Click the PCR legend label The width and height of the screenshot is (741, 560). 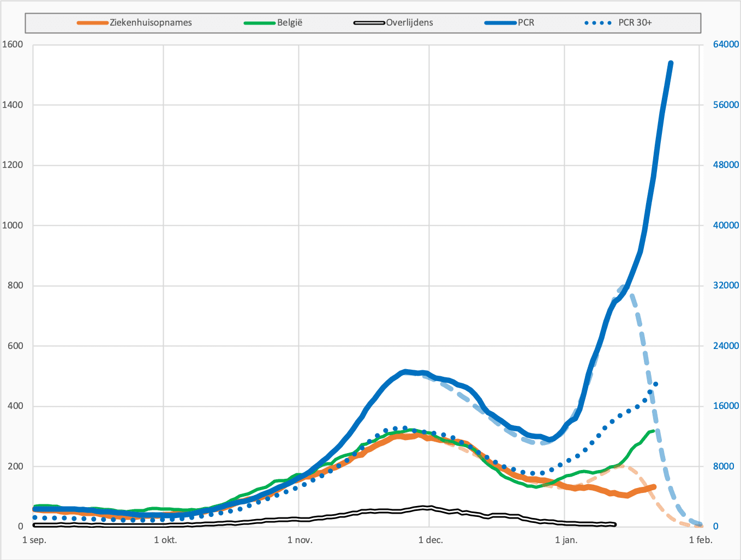(x=526, y=22)
